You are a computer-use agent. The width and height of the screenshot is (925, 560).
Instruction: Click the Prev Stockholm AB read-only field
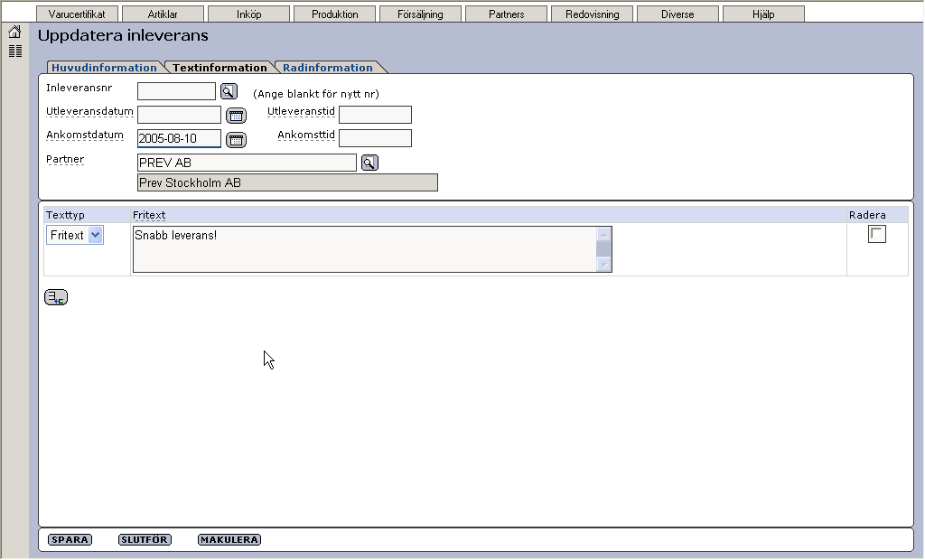pyautogui.click(x=288, y=183)
